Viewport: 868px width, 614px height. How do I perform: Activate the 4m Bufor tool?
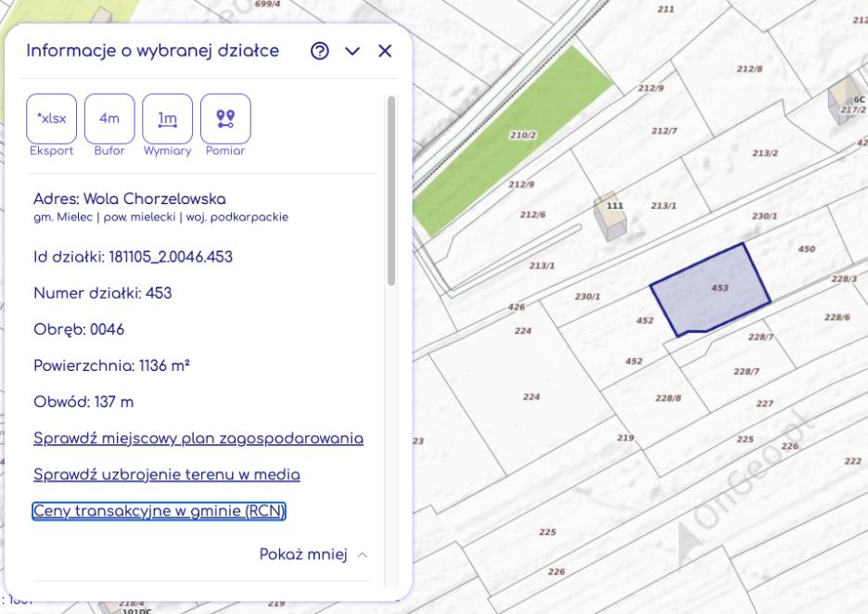[109, 119]
